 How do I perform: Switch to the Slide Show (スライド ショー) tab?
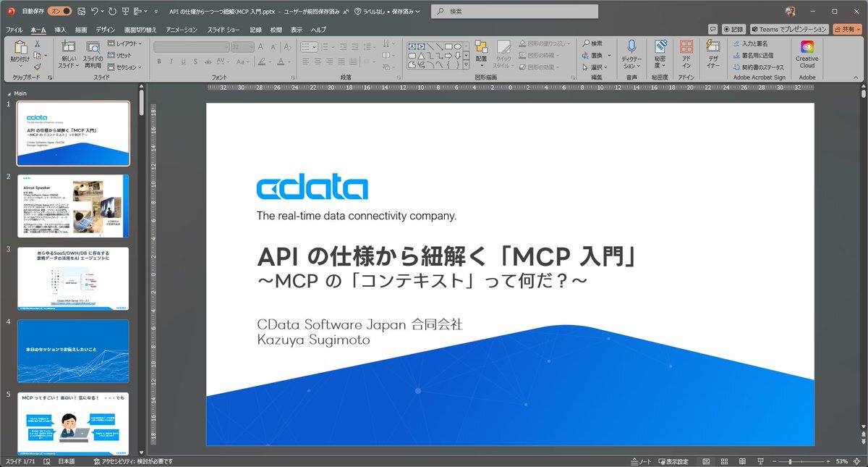pos(224,30)
